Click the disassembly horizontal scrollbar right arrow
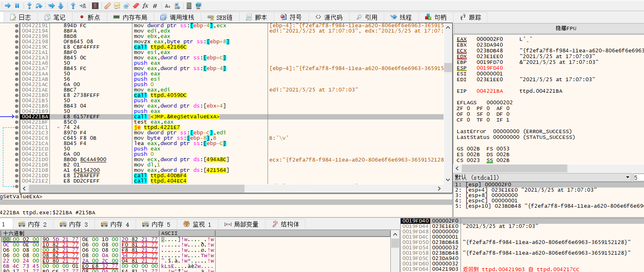This screenshot has height=272, width=644. tap(440, 188)
